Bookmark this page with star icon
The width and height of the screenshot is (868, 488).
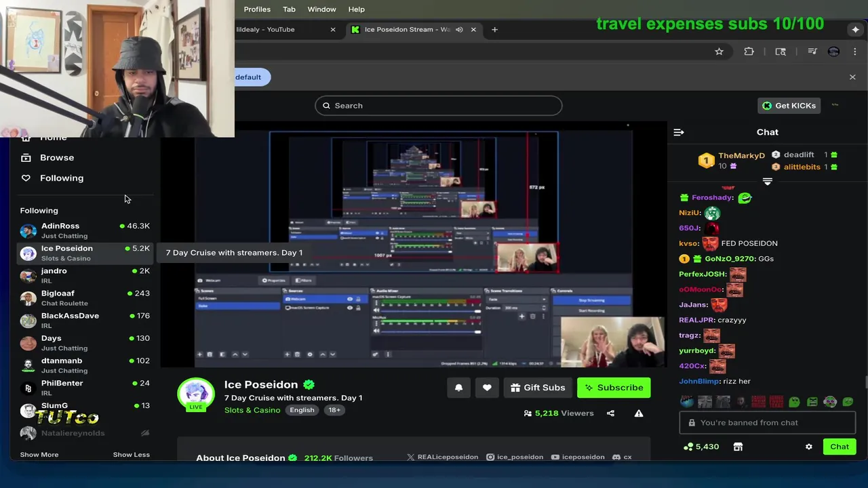tap(719, 52)
